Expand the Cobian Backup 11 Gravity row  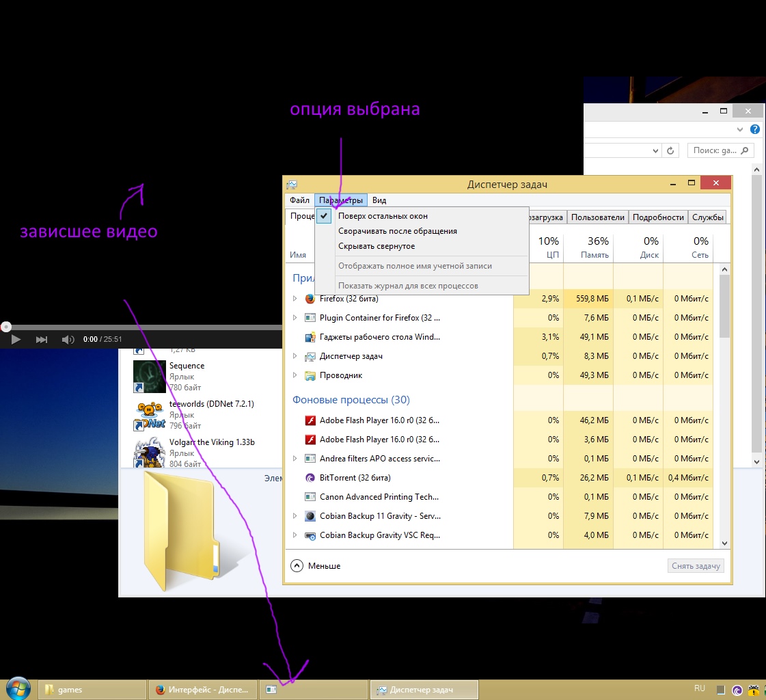click(295, 516)
